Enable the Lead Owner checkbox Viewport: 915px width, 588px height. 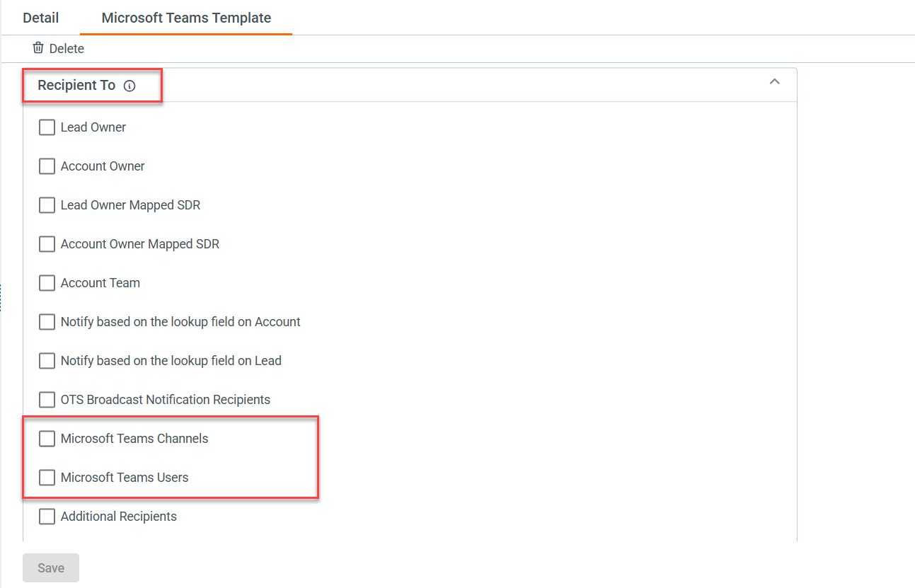(47, 127)
